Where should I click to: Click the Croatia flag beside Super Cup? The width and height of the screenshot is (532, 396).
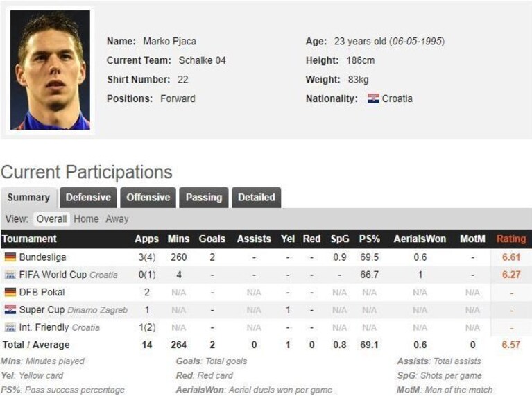10,310
